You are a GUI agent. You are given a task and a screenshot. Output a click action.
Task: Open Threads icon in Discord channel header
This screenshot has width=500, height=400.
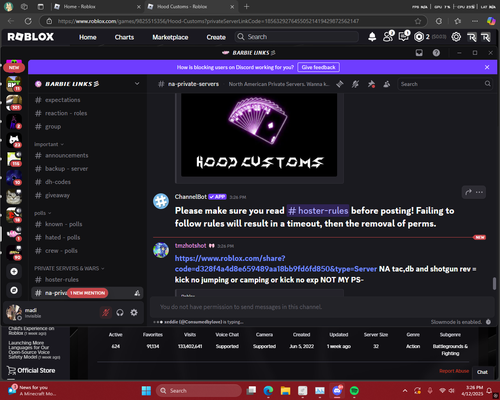pos(340,84)
